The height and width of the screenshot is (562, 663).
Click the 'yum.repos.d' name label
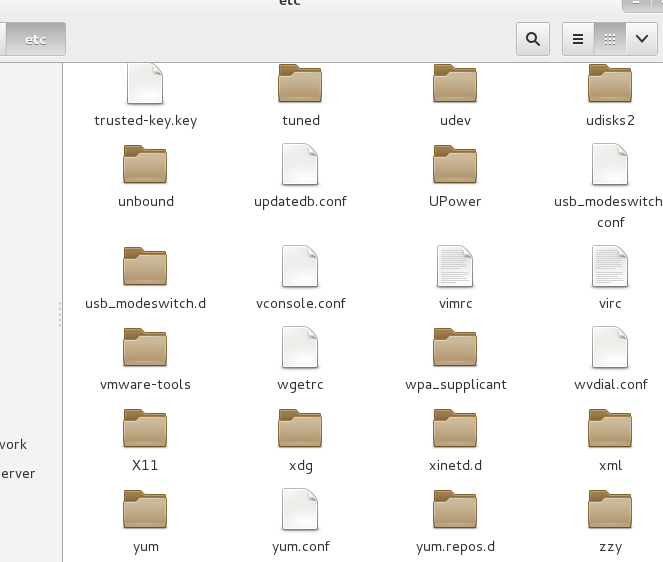pos(455,547)
